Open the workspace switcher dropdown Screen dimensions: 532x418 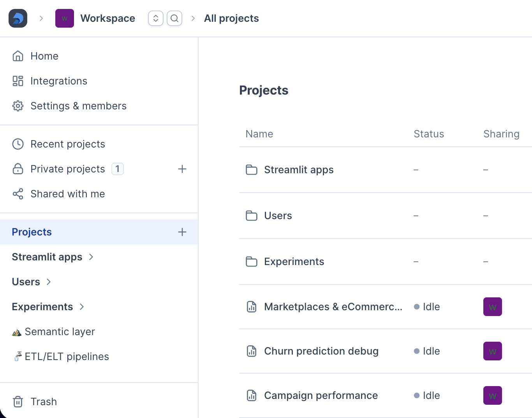pos(156,18)
